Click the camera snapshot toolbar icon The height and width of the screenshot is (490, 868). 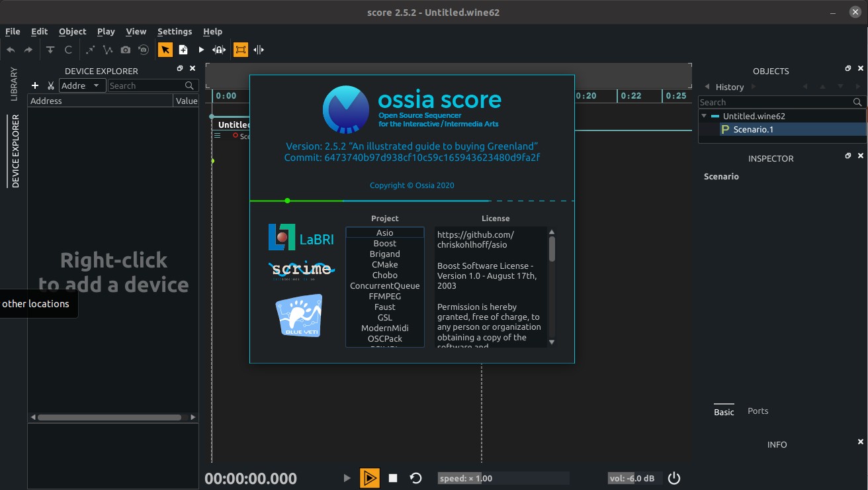coord(126,50)
